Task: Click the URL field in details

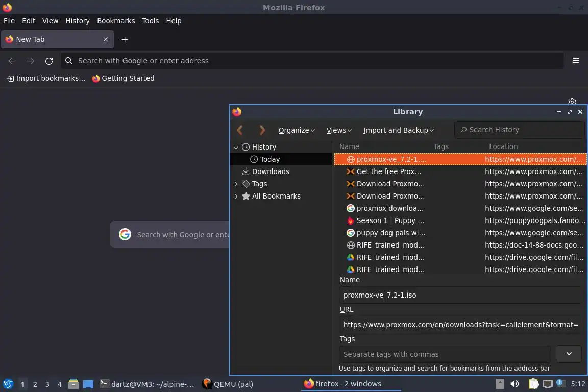Action: (x=460, y=325)
